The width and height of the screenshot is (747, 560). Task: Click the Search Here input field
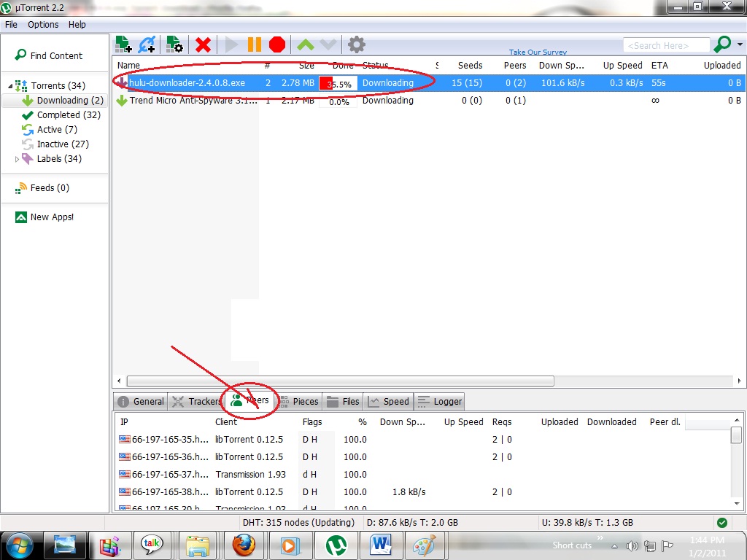(666, 45)
